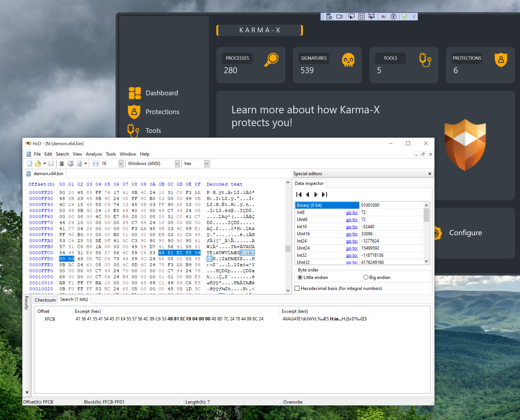The image size is (520, 420).
Task: Click the Data inspector tab
Action: [309, 183]
